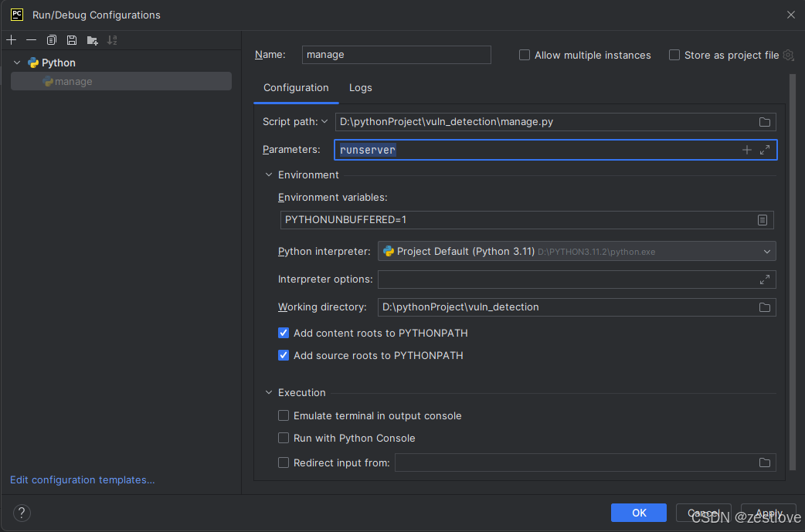Screen dimensions: 805x532
Task: Edit environment variables list
Action: (x=763, y=220)
